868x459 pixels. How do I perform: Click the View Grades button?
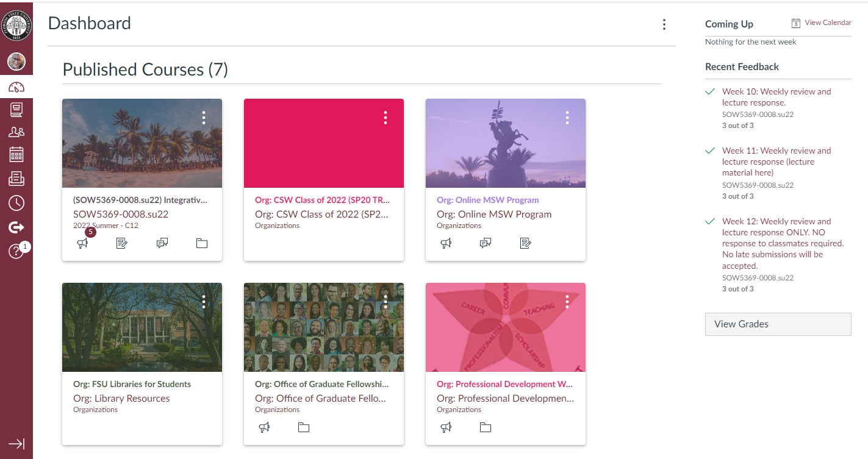click(x=778, y=324)
